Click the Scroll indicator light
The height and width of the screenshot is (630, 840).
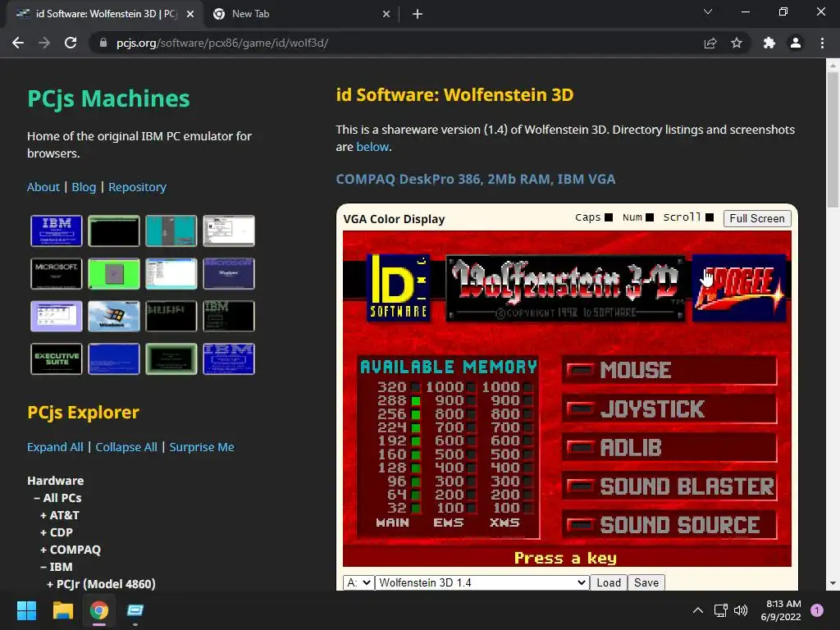click(710, 217)
